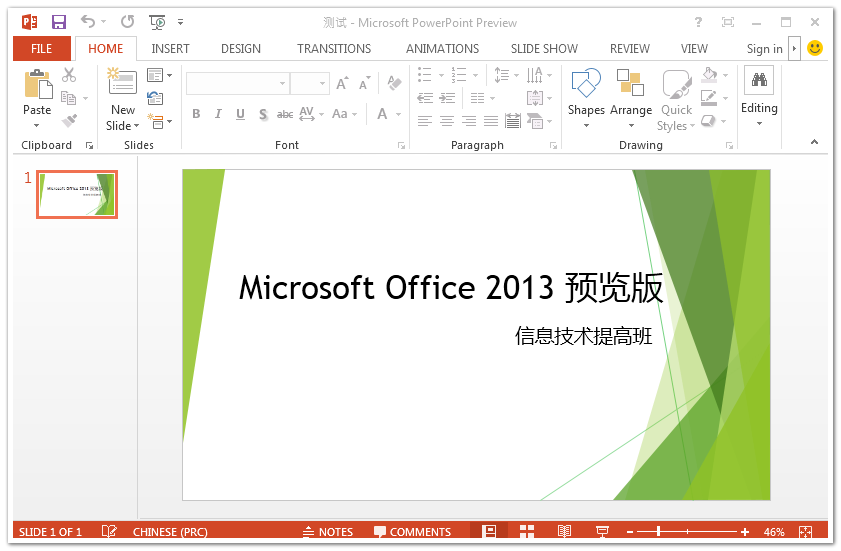Switch to Normal view in status bar
The width and height of the screenshot is (841, 551).
coord(489,531)
